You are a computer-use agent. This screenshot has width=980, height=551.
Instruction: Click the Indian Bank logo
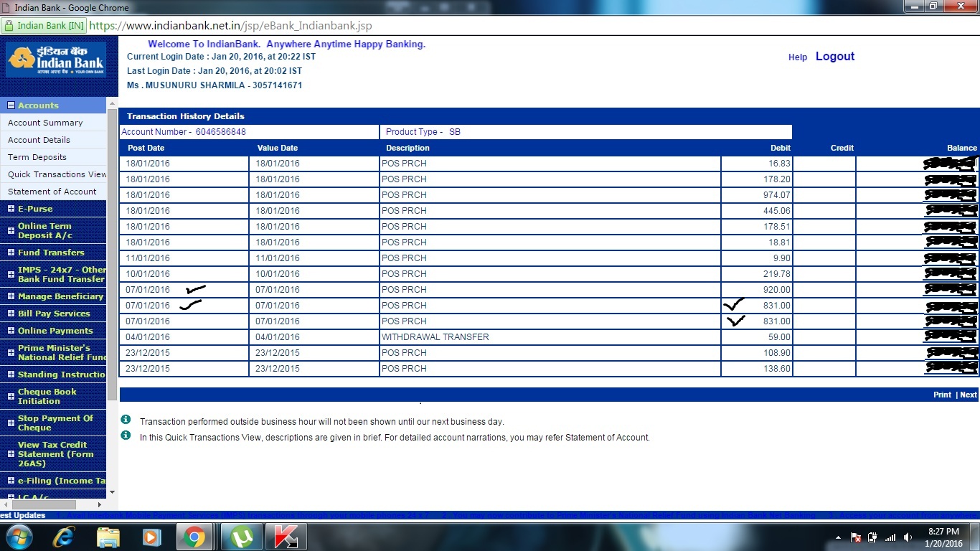[x=56, y=60]
